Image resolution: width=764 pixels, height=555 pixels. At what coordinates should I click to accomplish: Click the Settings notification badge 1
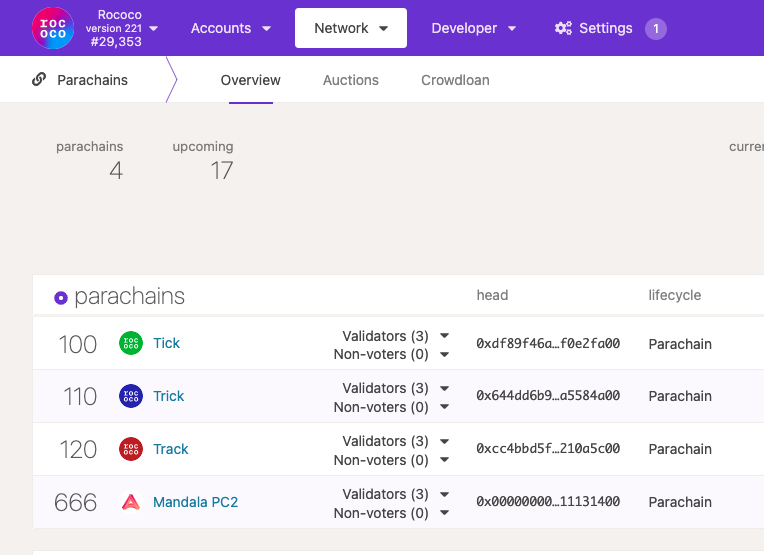(655, 29)
